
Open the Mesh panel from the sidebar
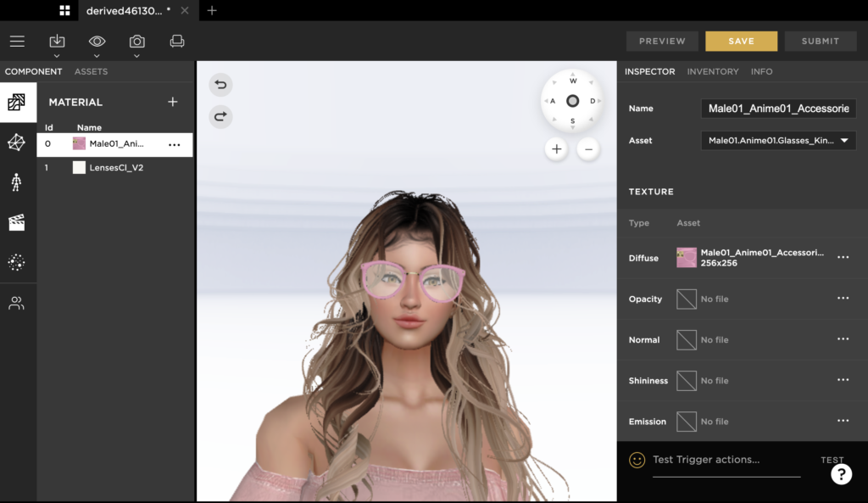(x=17, y=143)
